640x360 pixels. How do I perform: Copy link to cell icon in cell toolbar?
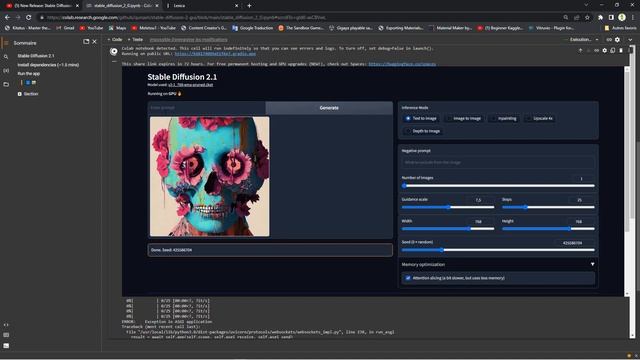tap(596, 51)
